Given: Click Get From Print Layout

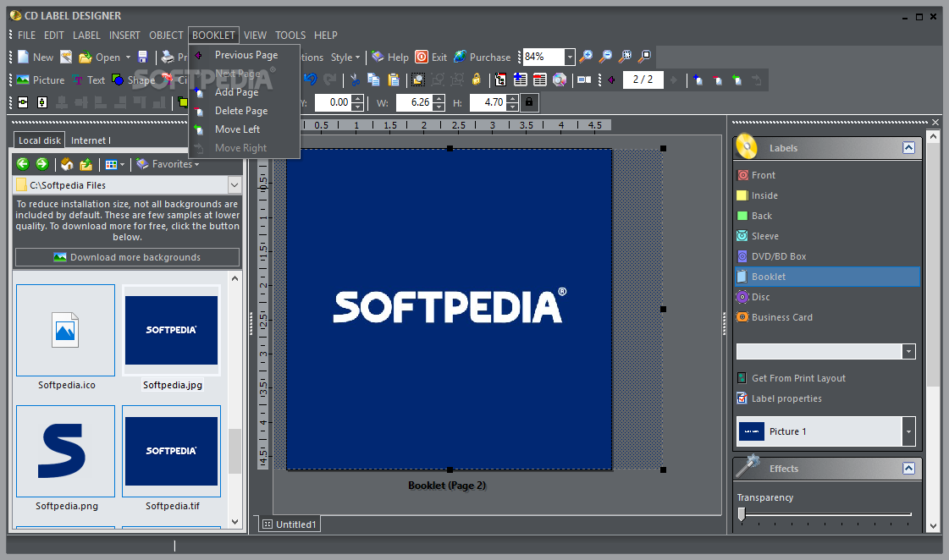Looking at the screenshot, I should (792, 378).
